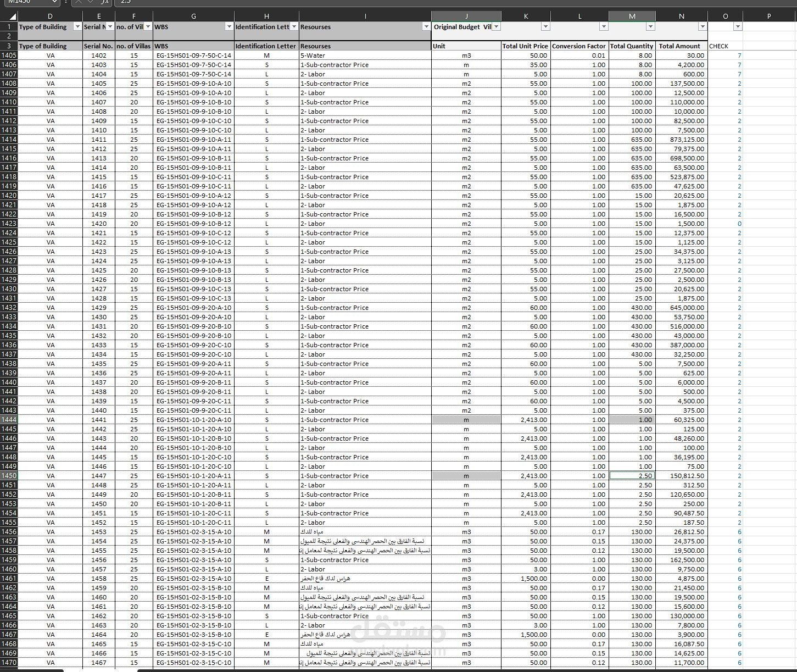Screen dimensions: 797x672
Task: Click the 'Total Quantity' header cell
Action: pyautogui.click(x=632, y=46)
